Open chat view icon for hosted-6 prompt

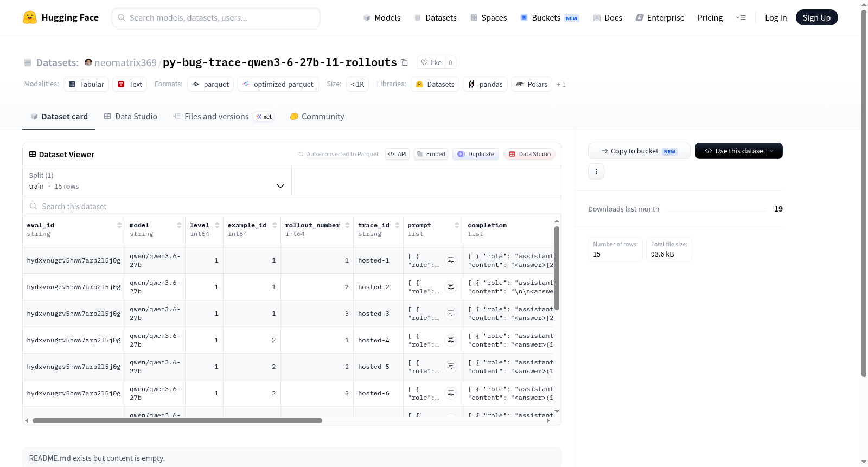coord(451,393)
